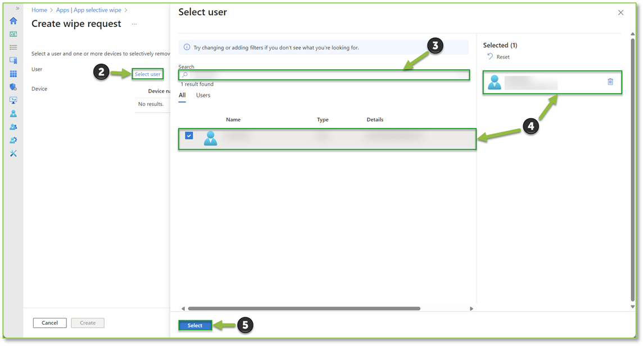Viewport: 644px width, 346px height.
Task: Open Home from the sidebar
Action: (x=12, y=20)
